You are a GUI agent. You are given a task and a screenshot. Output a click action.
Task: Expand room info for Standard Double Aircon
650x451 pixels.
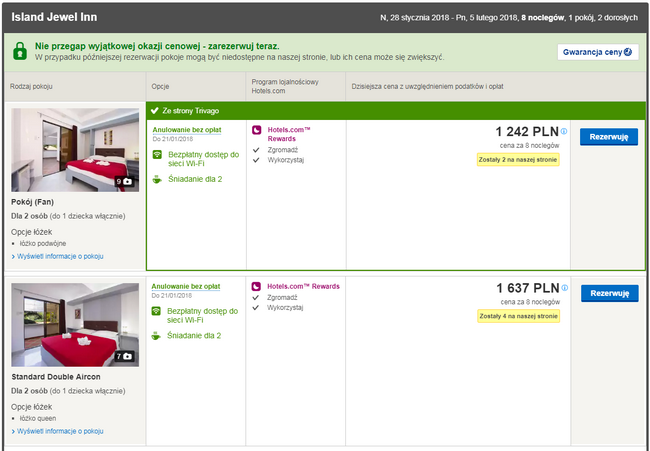(x=57, y=431)
